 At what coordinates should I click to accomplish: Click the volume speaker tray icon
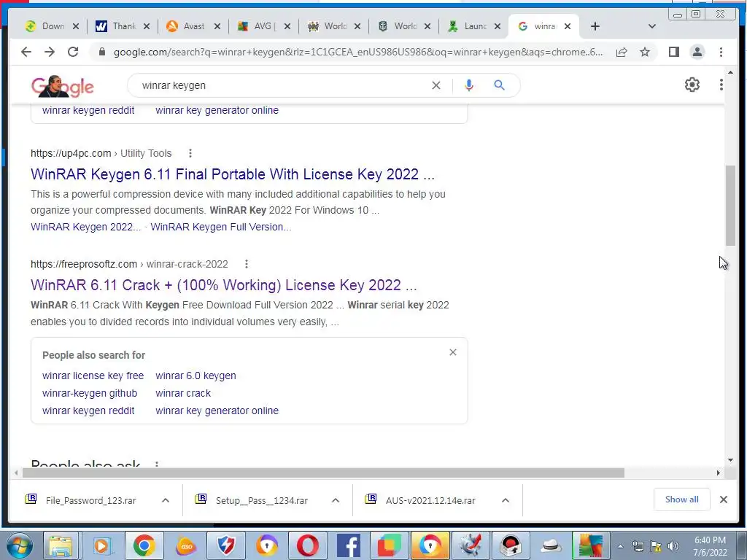673,547
